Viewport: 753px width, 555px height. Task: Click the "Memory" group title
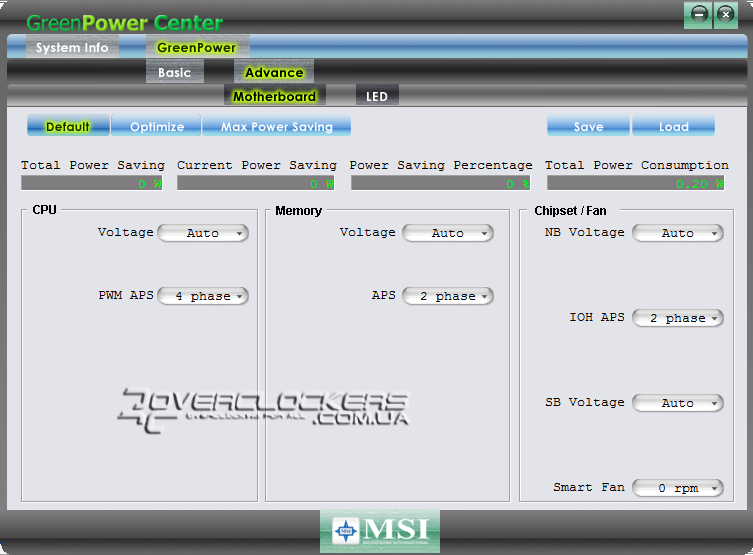click(x=298, y=211)
